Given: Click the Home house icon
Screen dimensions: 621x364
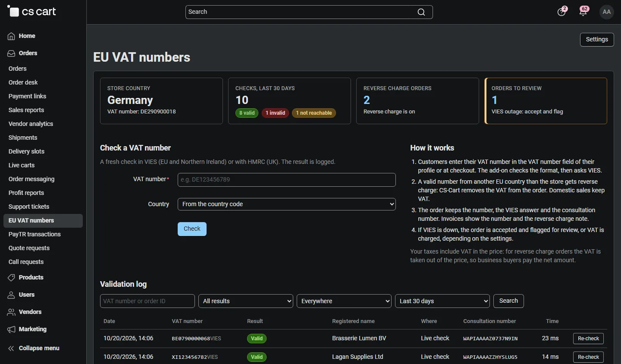Looking at the screenshot, I should (11, 36).
